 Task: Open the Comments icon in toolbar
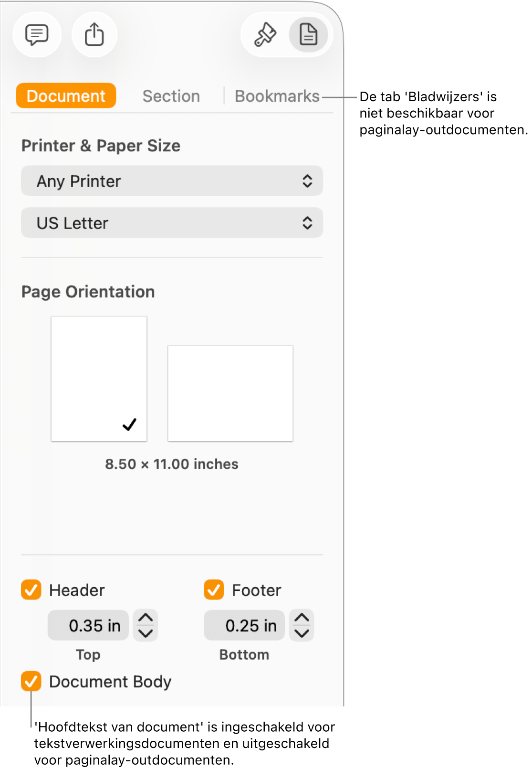pyautogui.click(x=37, y=35)
